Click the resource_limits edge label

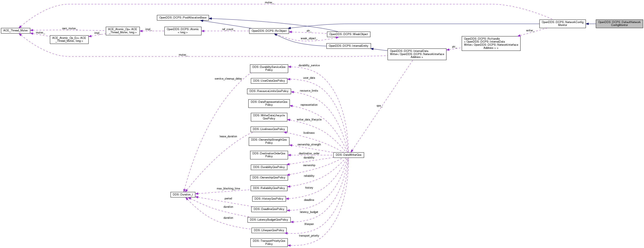point(309,91)
